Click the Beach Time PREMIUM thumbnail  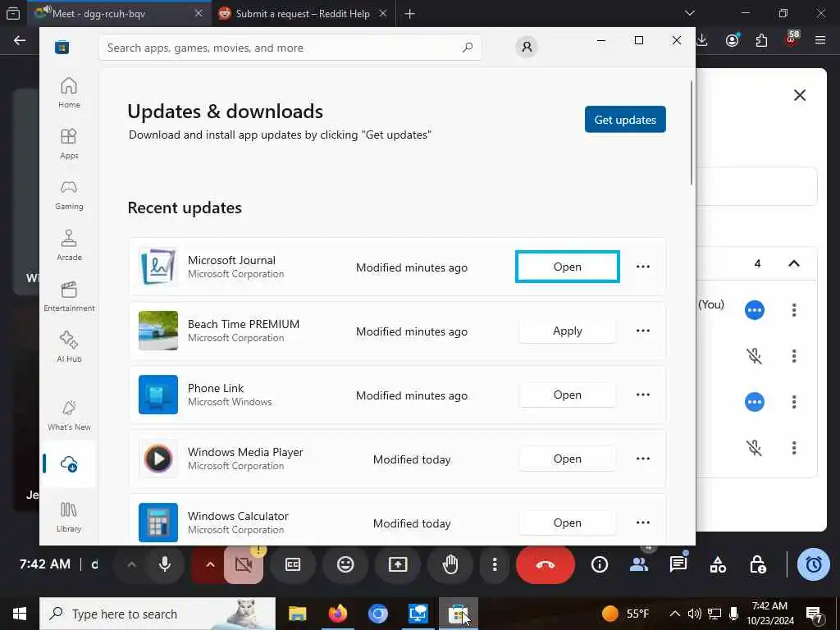(x=158, y=331)
